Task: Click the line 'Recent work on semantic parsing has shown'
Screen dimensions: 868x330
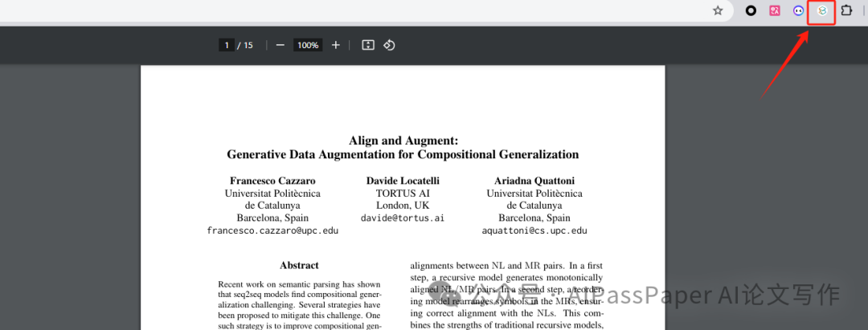Action: click(300, 284)
